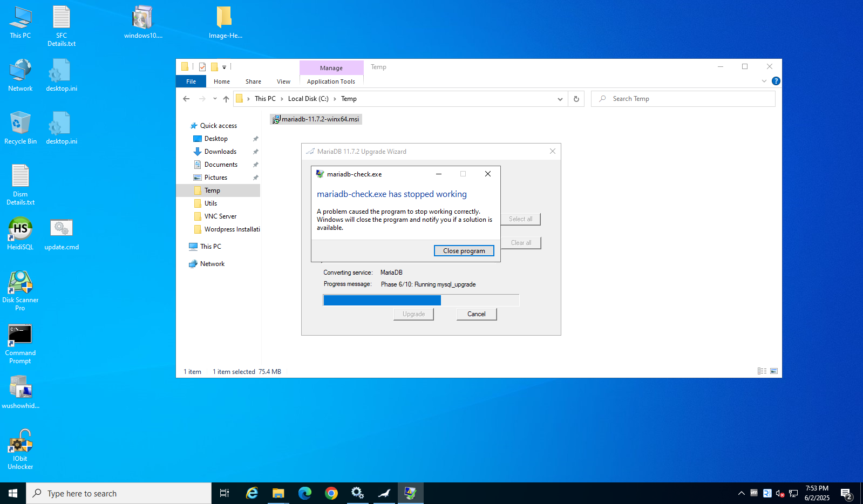
Task: Switch to details view layout
Action: pyautogui.click(x=762, y=371)
